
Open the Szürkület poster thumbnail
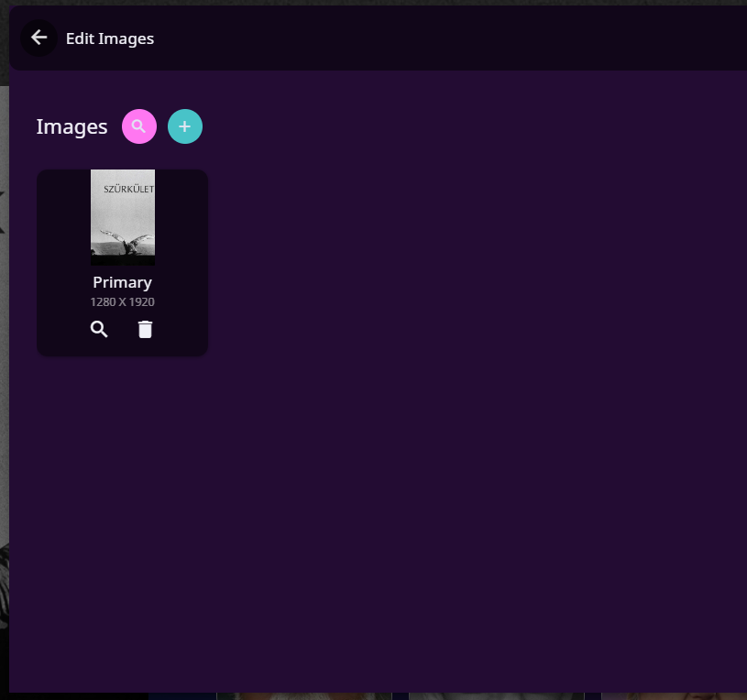coord(123,217)
